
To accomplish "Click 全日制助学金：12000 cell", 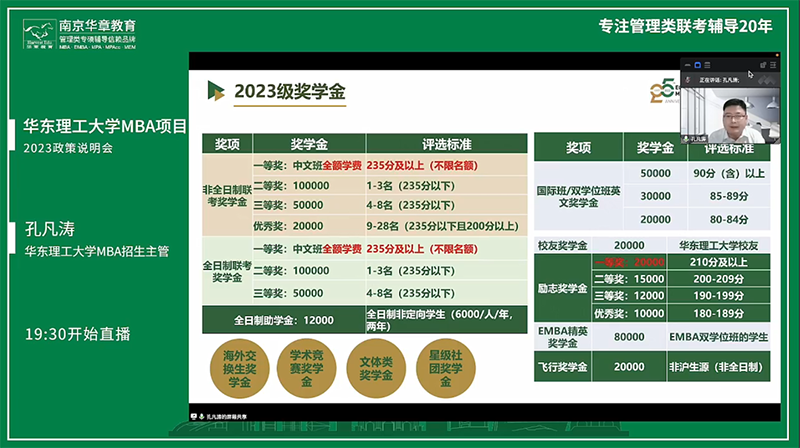I will (x=284, y=320).
